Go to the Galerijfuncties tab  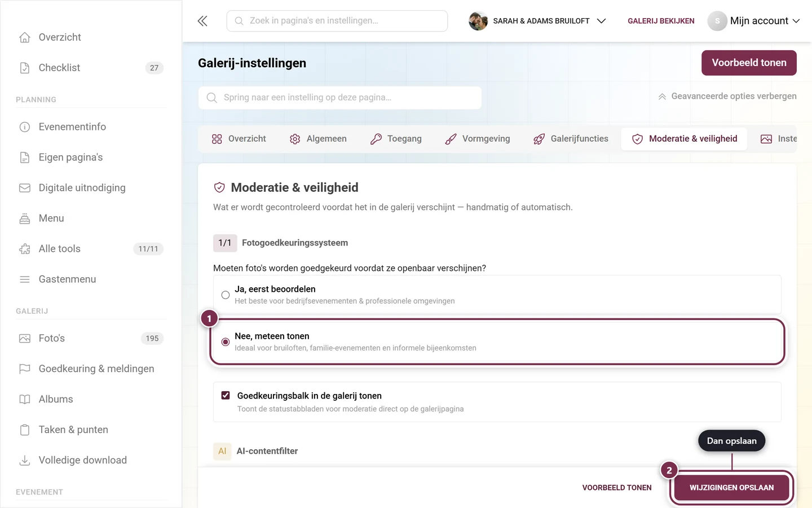(x=571, y=139)
